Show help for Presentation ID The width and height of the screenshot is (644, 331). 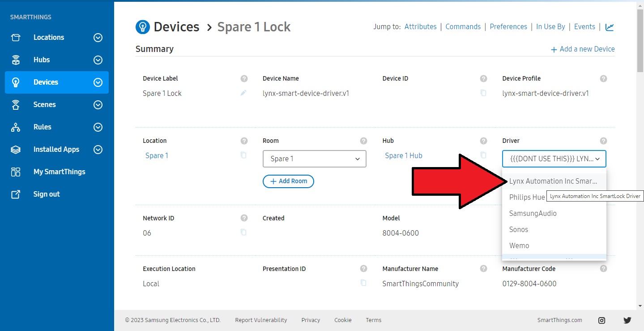[x=364, y=269]
